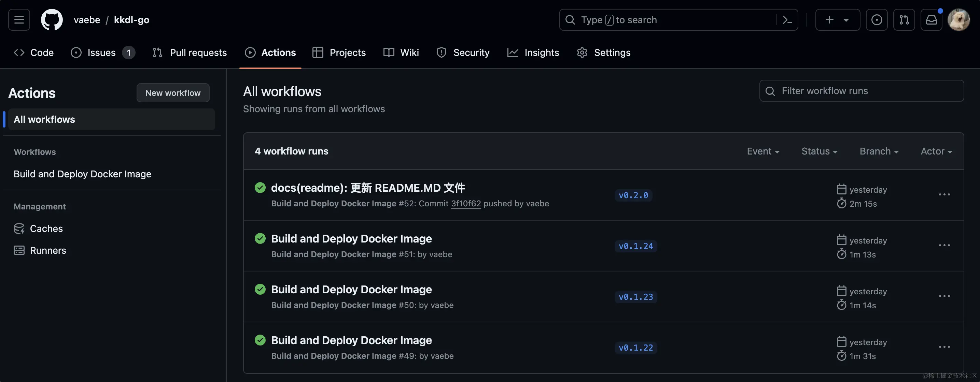Switch to the Wiki tab
The width and height of the screenshot is (980, 382).
tap(401, 53)
